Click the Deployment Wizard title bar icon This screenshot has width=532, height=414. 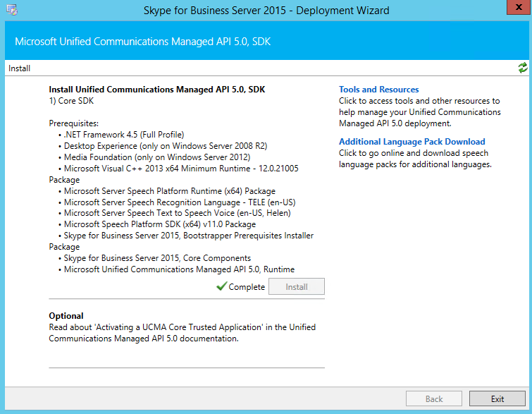[12, 10]
